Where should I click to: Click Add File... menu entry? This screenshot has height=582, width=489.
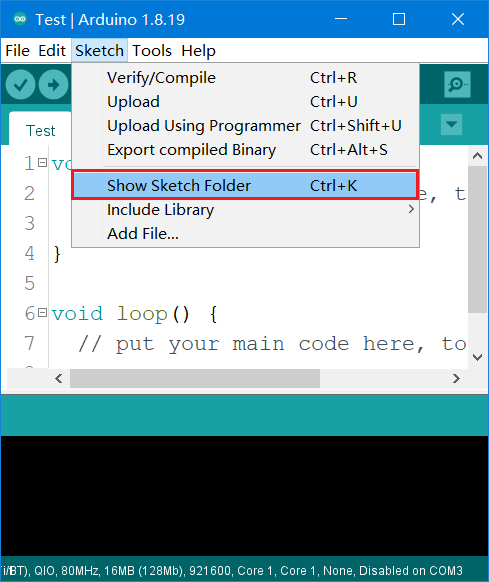(x=245, y=234)
